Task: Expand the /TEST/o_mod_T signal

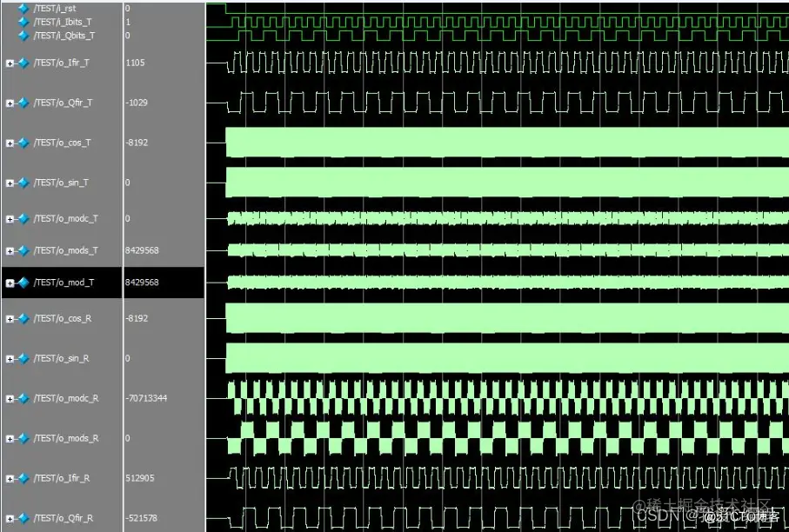Action: tap(10, 283)
